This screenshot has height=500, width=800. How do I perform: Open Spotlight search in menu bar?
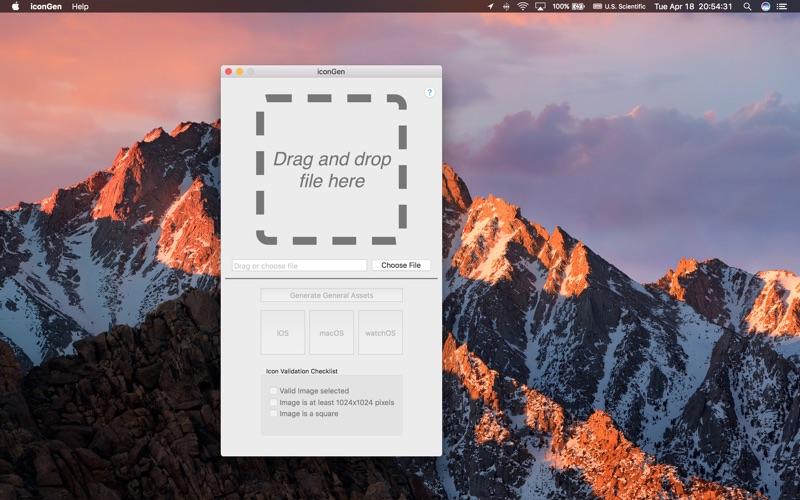pos(747,6)
